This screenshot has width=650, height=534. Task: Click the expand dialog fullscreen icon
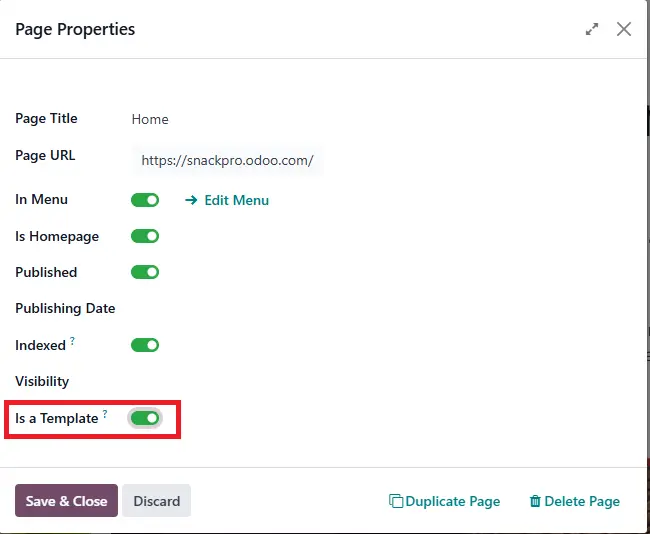pos(592,29)
